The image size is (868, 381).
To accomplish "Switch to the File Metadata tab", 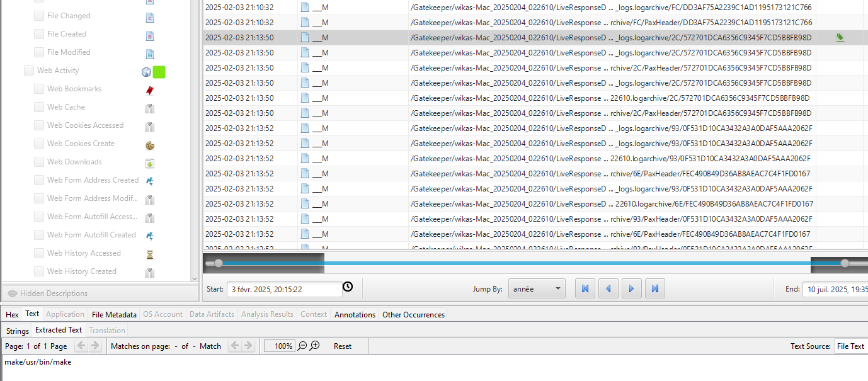I will click(114, 314).
